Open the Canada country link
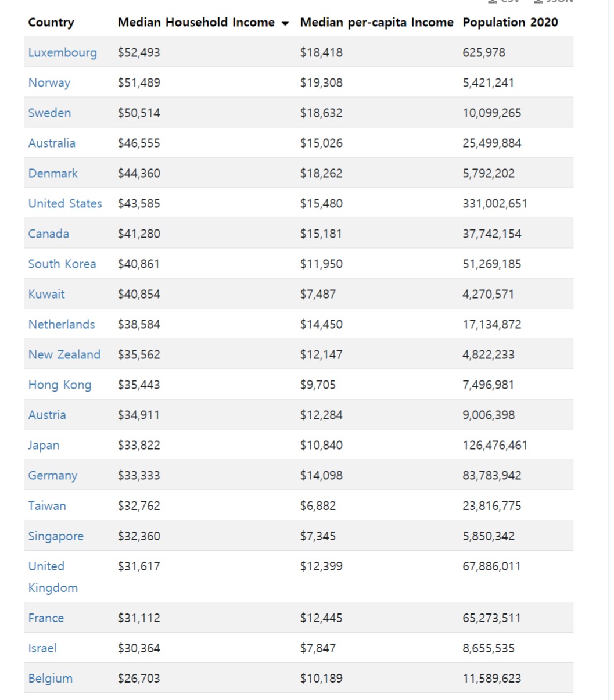Screen dimensions: 614x700 pos(49,234)
